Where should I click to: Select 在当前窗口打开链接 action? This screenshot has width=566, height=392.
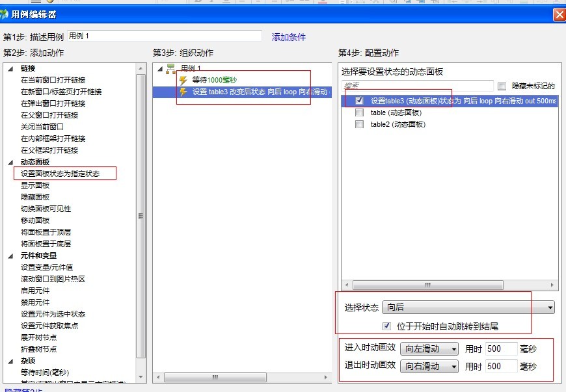[53, 80]
